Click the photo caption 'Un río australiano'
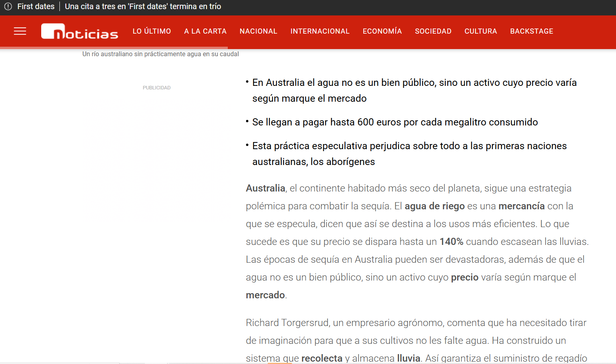616x364 pixels. [160, 54]
